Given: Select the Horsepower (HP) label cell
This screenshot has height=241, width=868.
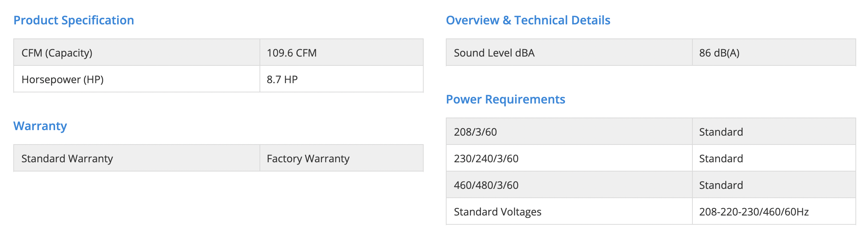Looking at the screenshot, I should click(x=62, y=79).
